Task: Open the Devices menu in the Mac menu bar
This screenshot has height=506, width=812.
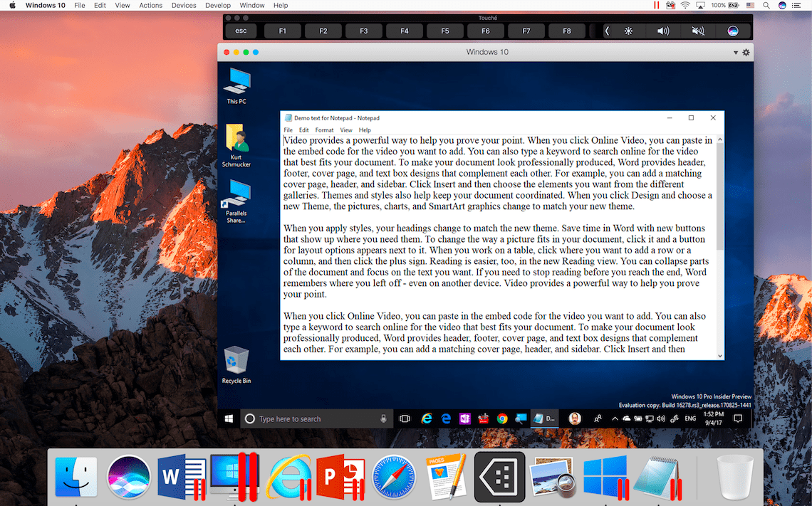Action: 184,5
